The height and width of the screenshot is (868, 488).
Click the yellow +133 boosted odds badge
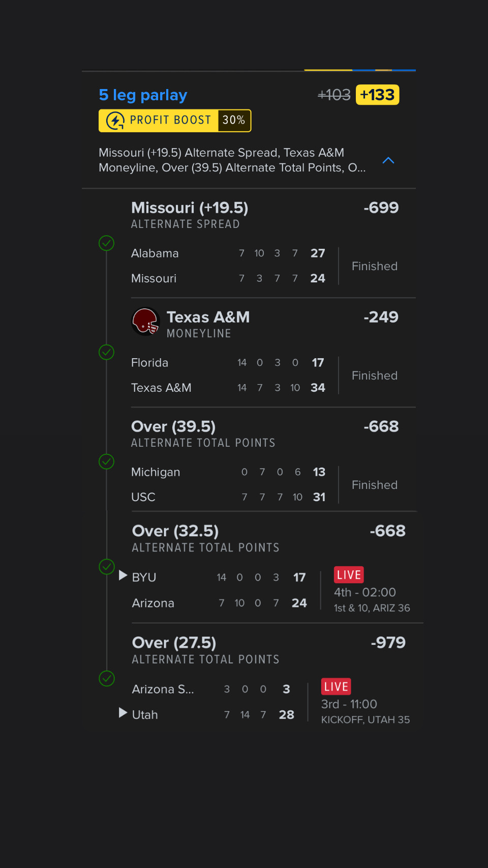pyautogui.click(x=377, y=95)
